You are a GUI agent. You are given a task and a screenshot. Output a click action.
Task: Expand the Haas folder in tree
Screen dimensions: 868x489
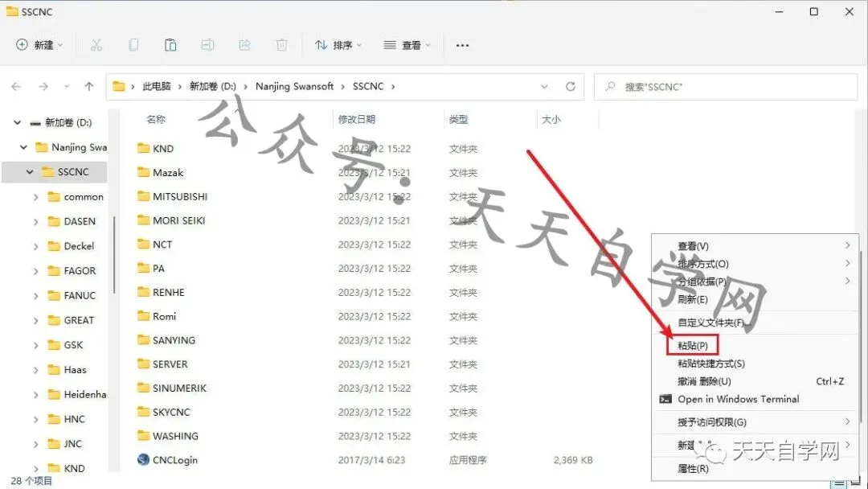point(36,370)
